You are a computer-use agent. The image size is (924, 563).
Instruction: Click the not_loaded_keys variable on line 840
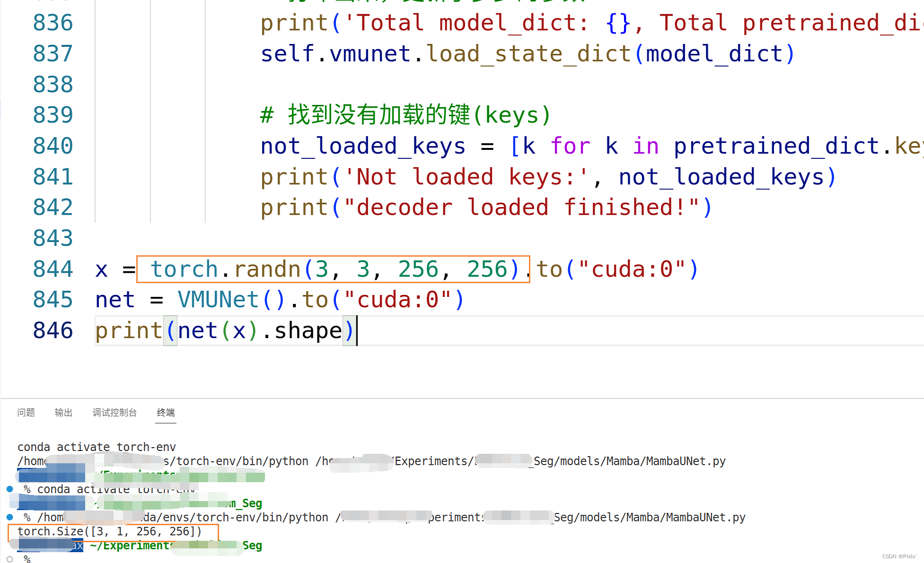[363, 146]
